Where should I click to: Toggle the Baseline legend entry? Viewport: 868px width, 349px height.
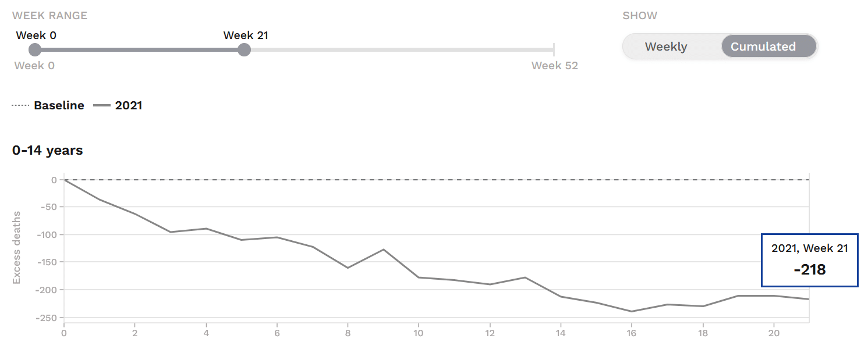pos(59,105)
